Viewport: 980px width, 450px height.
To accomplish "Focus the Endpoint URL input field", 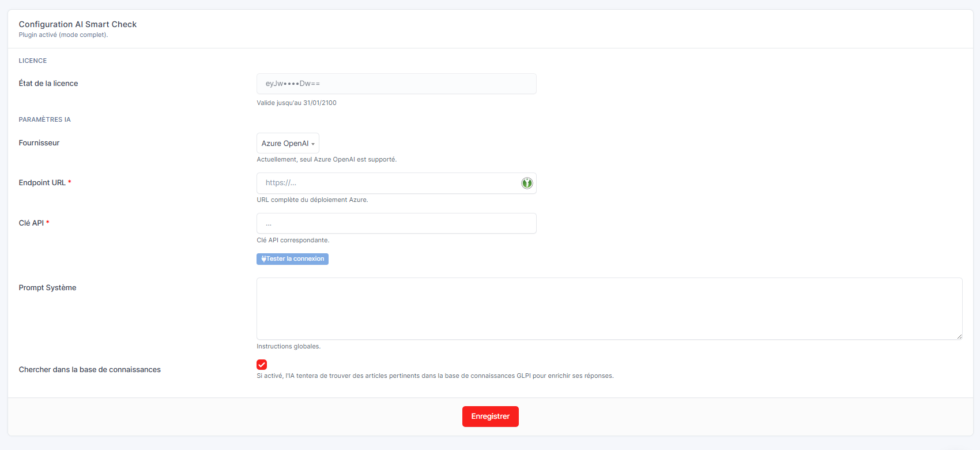I will pos(386,183).
